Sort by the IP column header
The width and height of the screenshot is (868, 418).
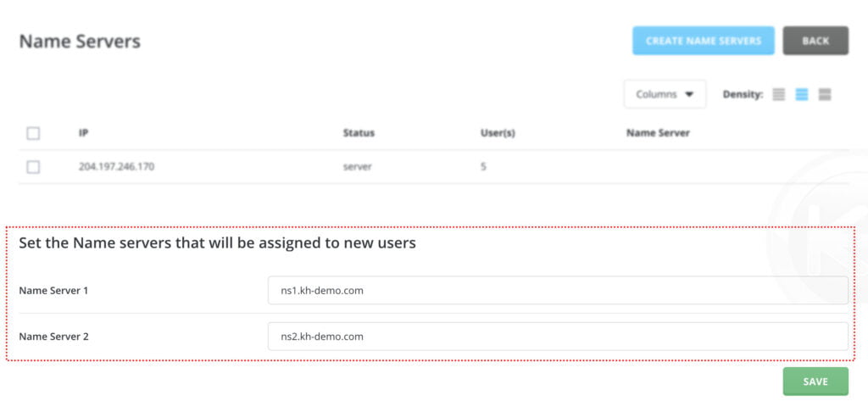point(83,133)
